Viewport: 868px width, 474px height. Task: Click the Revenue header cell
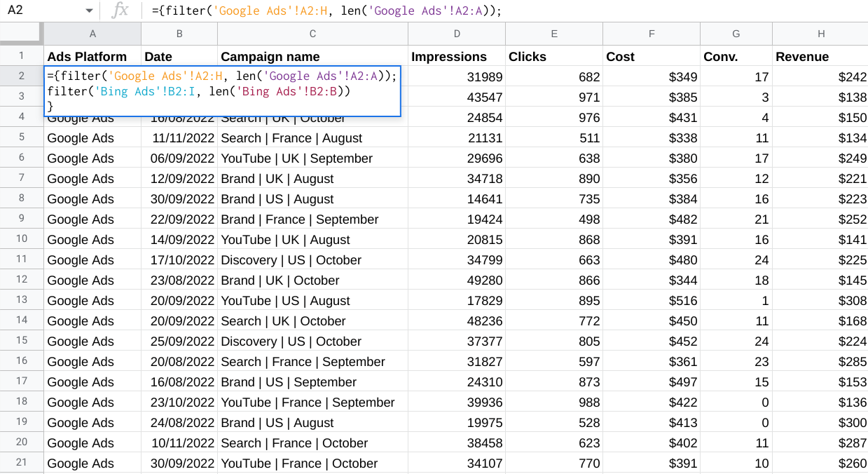point(820,57)
